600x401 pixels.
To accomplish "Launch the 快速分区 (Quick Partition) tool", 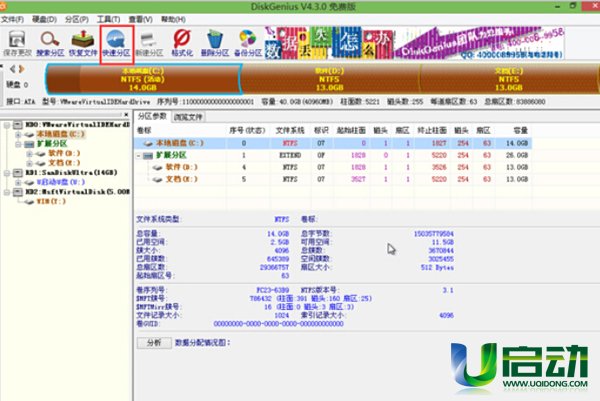I will pos(116,44).
